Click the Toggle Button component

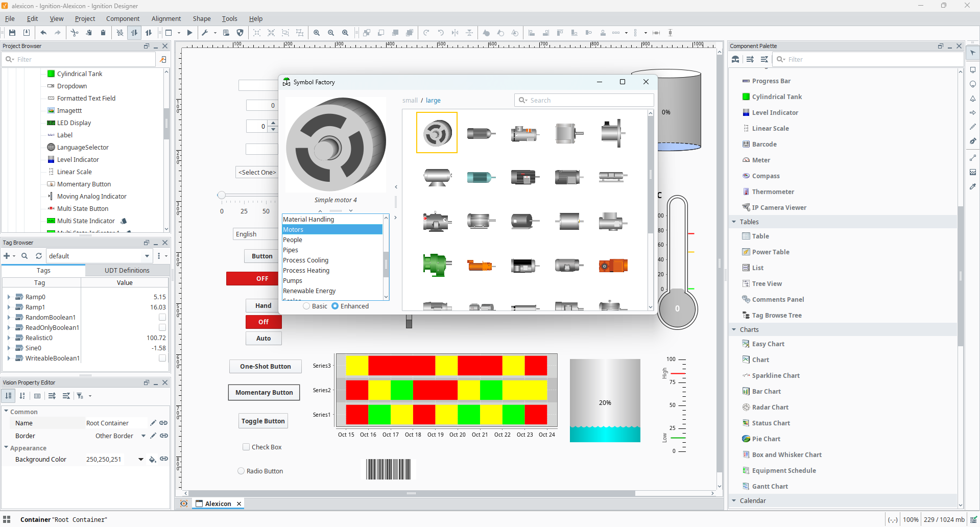click(x=263, y=421)
